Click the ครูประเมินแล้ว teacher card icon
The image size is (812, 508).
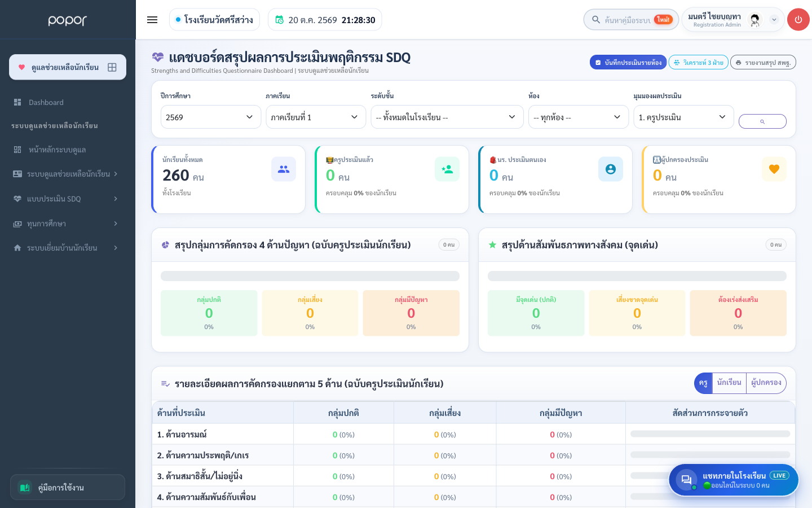tap(447, 169)
